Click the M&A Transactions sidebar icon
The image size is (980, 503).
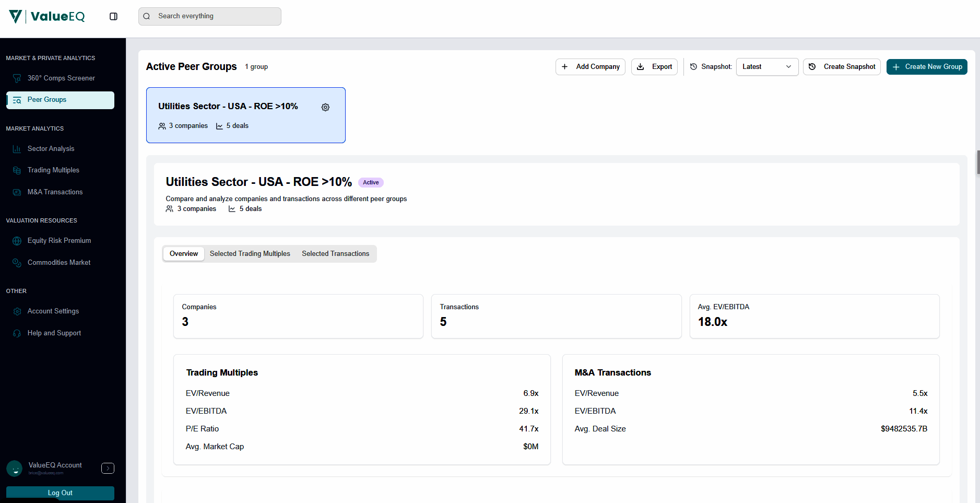click(x=17, y=192)
